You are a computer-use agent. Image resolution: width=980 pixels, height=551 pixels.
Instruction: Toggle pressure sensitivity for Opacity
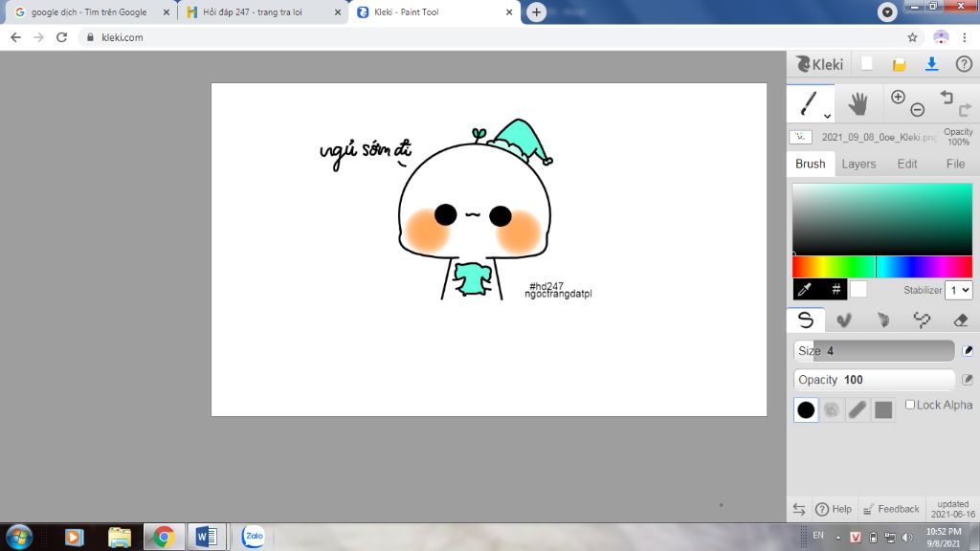click(968, 379)
